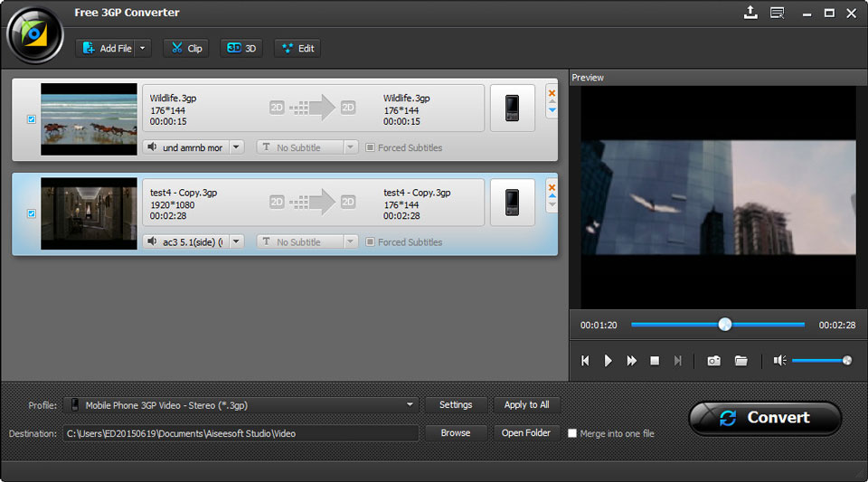Open audio track dropdown for Wildlife.3gp

pos(236,147)
